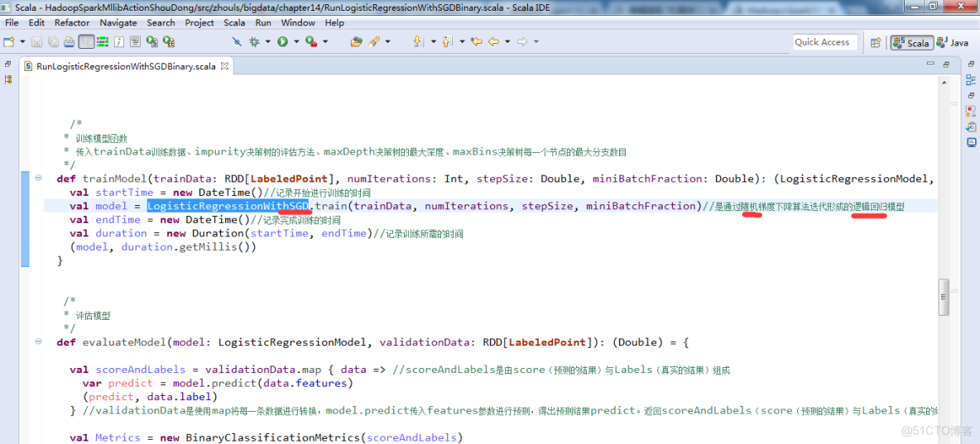Click the Save disk icon
The width and height of the screenshot is (980, 444).
pyautogui.click(x=37, y=42)
